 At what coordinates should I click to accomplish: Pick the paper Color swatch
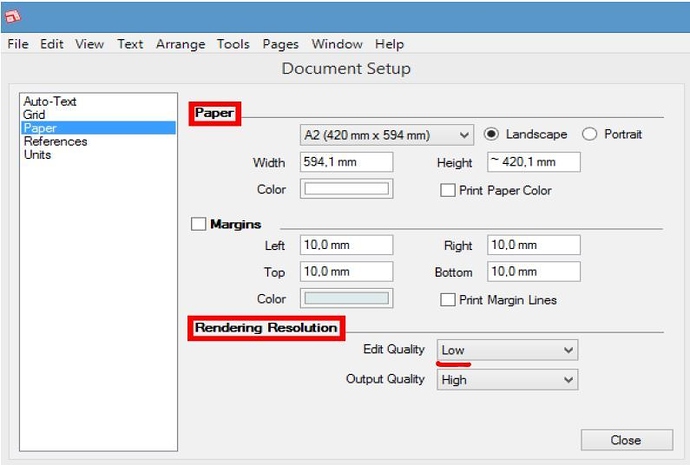pos(346,189)
